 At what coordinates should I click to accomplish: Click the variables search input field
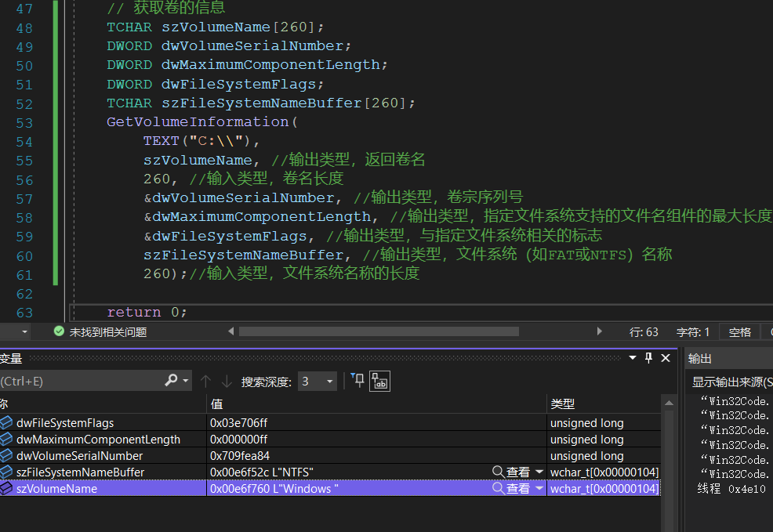pyautogui.click(x=78, y=382)
